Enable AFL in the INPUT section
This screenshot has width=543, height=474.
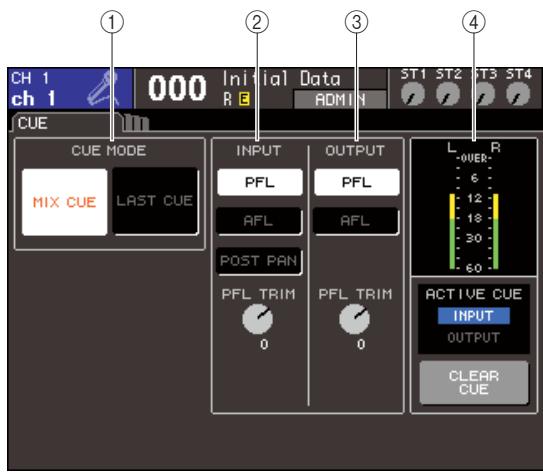click(259, 221)
